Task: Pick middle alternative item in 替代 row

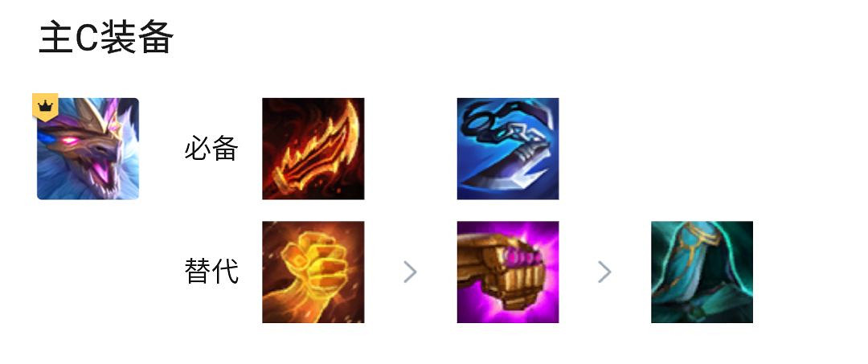Action: click(x=508, y=272)
